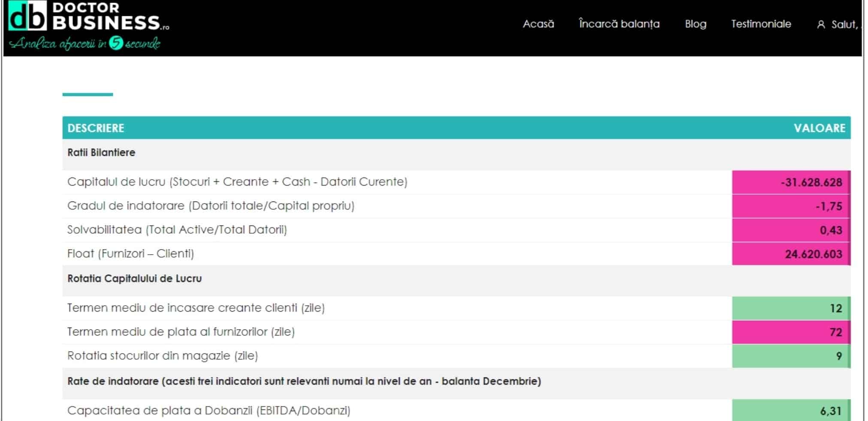Open the Acasă menu item
This screenshot has height=421, width=868.
(x=538, y=24)
